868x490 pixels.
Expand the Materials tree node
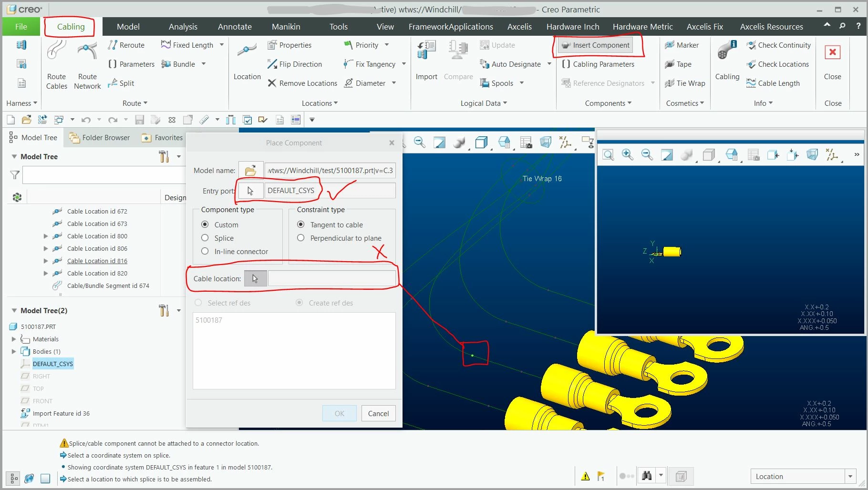[14, 339]
